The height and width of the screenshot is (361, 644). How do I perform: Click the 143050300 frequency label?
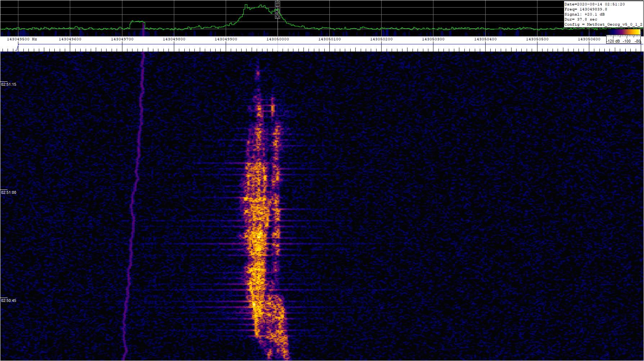[x=433, y=39]
